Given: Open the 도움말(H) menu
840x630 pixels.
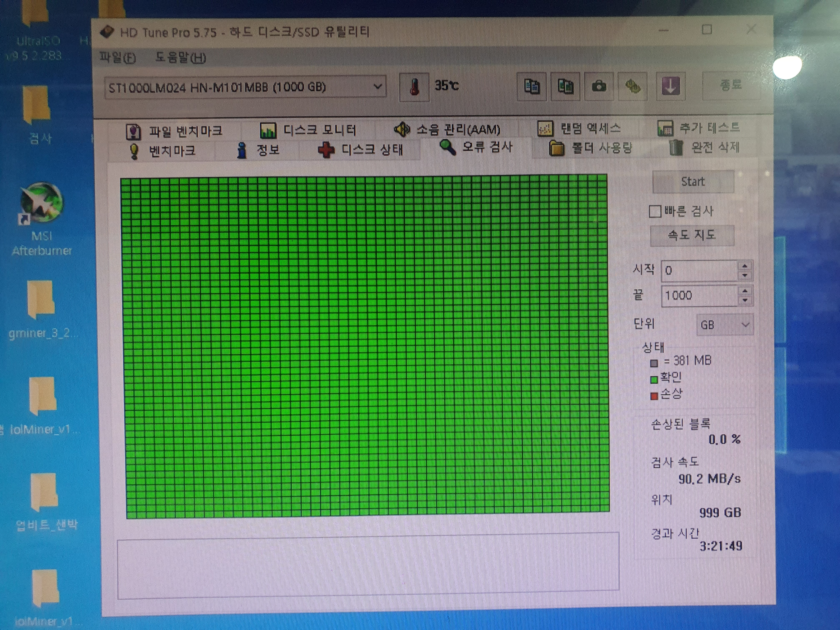Looking at the screenshot, I should pyautogui.click(x=180, y=58).
